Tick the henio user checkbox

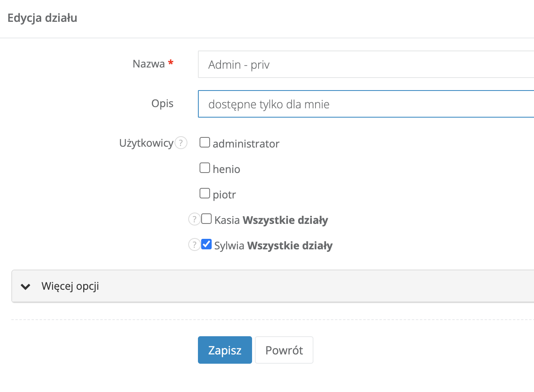(205, 168)
